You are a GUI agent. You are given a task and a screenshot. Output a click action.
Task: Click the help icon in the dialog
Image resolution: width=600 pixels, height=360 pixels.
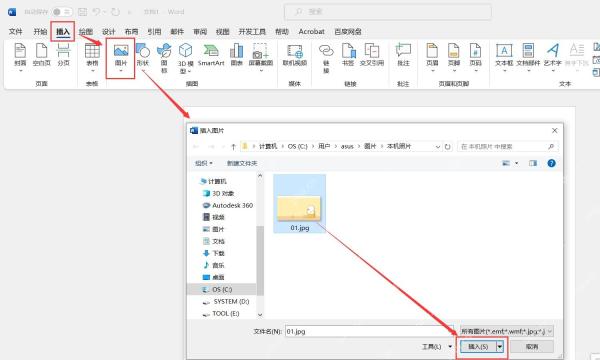click(x=551, y=163)
